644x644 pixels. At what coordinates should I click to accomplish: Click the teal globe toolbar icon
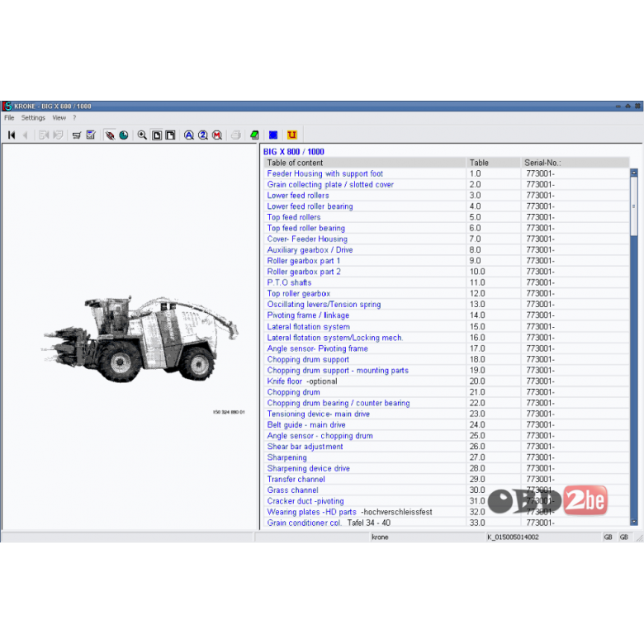124,135
